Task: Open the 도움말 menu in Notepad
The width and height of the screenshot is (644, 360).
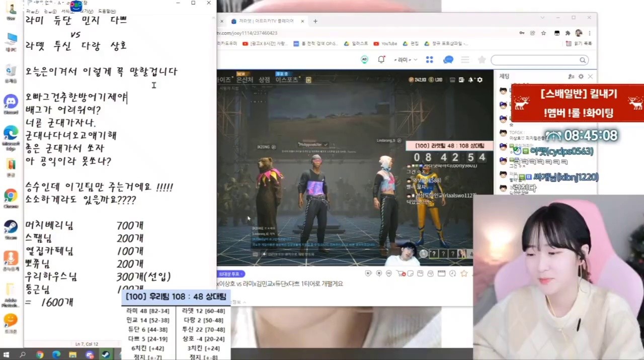Action: 107,11
